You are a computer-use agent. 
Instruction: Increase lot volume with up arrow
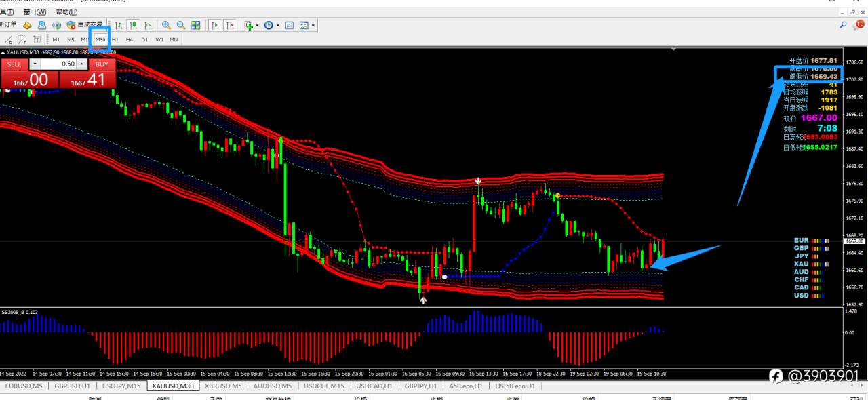pos(82,64)
